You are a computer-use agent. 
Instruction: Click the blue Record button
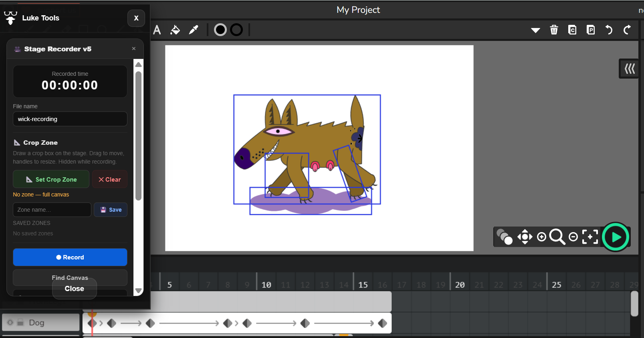[70, 257]
